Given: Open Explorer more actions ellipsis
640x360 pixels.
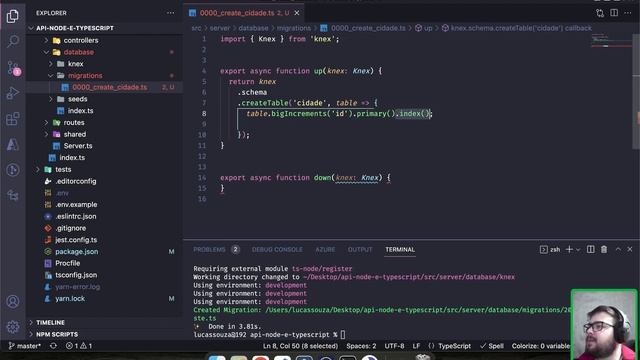Looking at the screenshot, I should (170, 13).
